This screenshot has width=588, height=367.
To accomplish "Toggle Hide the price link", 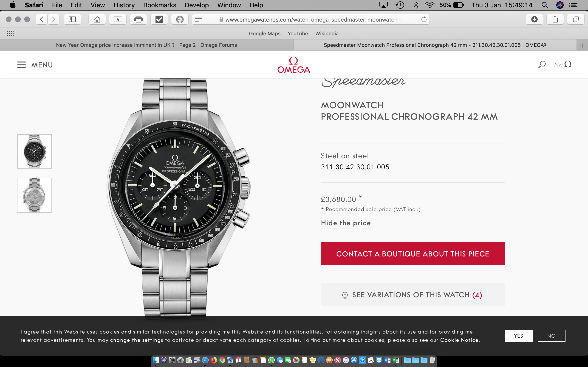I will click(346, 223).
